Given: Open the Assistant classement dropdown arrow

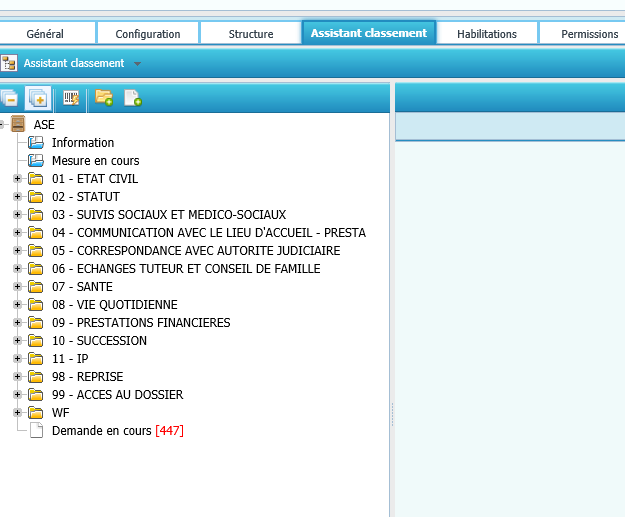Looking at the screenshot, I should coord(137,64).
